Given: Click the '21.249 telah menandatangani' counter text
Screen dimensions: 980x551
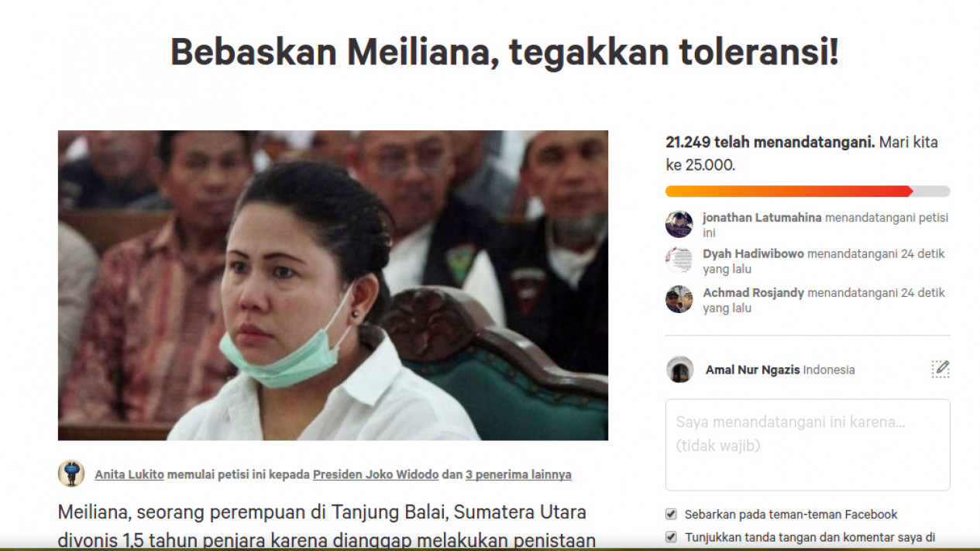Looking at the screenshot, I should click(770, 143).
